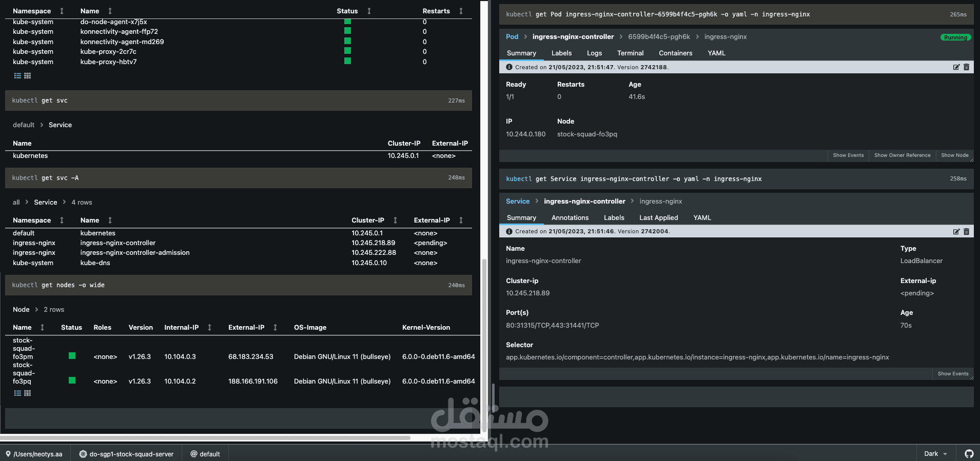Click the do-node-agent-x7j5x pod name
Viewport: 980px width, 461px height.
(x=113, y=22)
